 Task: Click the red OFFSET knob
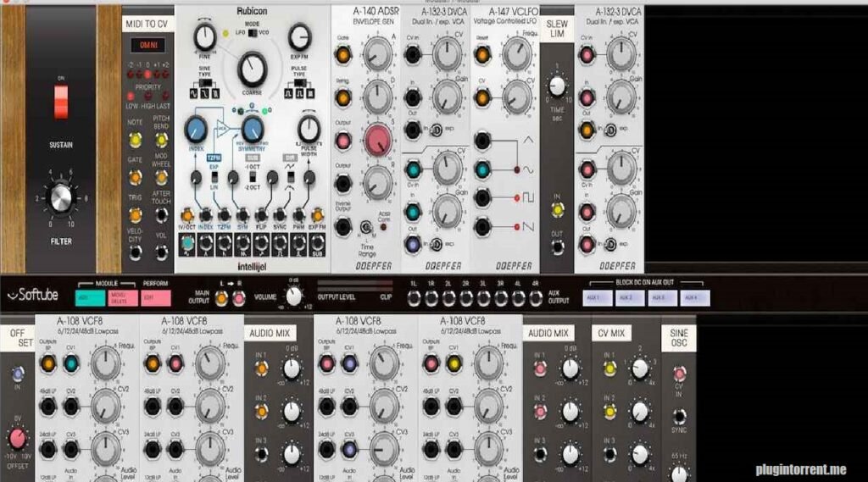click(x=17, y=438)
